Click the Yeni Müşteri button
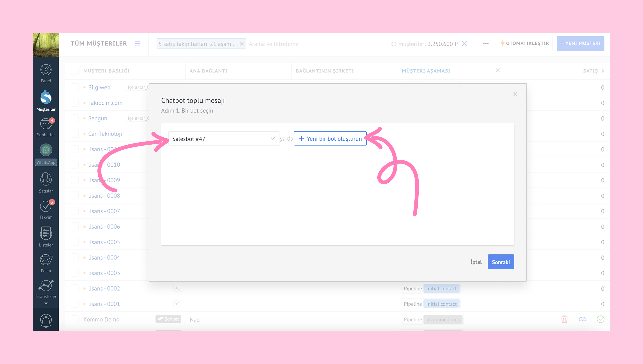 (580, 43)
